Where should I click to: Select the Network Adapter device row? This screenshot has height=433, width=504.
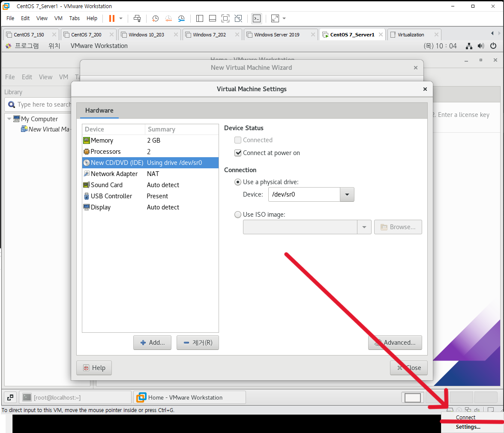coord(150,174)
